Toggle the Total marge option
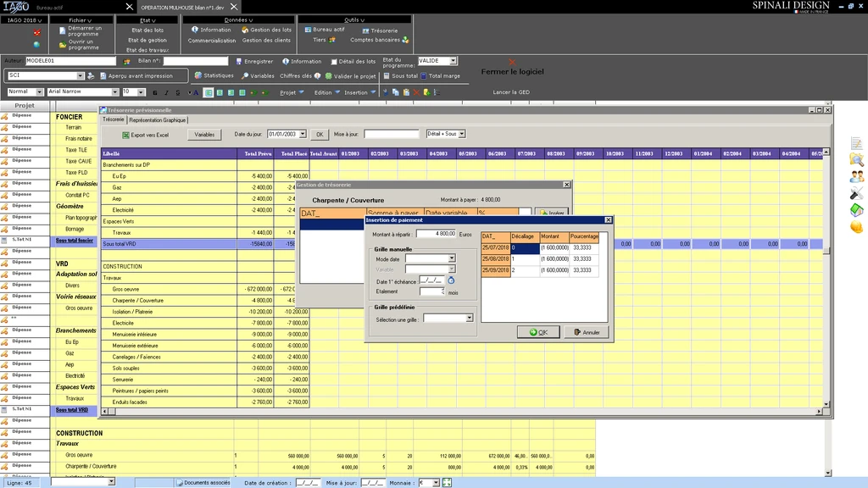Image resolution: width=868 pixels, height=488 pixels. pyautogui.click(x=424, y=75)
